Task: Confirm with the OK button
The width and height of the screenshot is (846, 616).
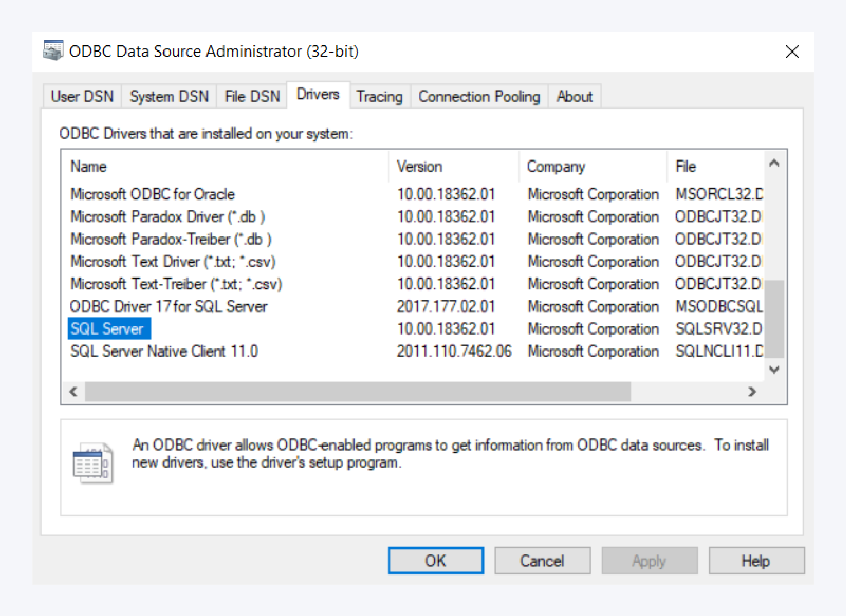Action: click(x=435, y=560)
